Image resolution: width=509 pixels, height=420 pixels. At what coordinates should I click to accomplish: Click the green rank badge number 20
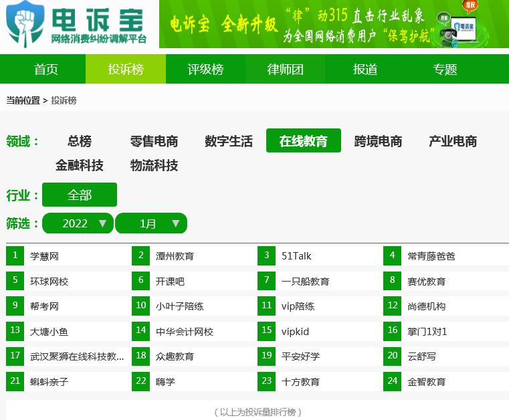392,356
